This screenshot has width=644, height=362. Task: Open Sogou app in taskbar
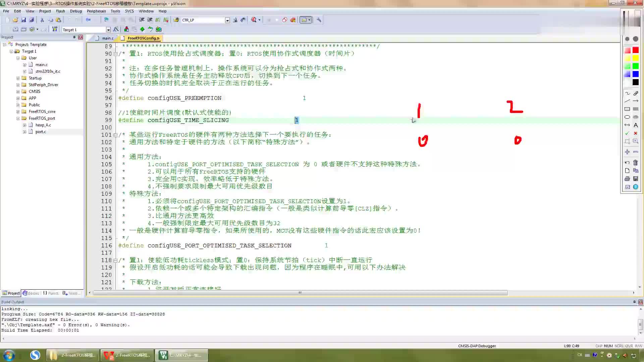35,355
